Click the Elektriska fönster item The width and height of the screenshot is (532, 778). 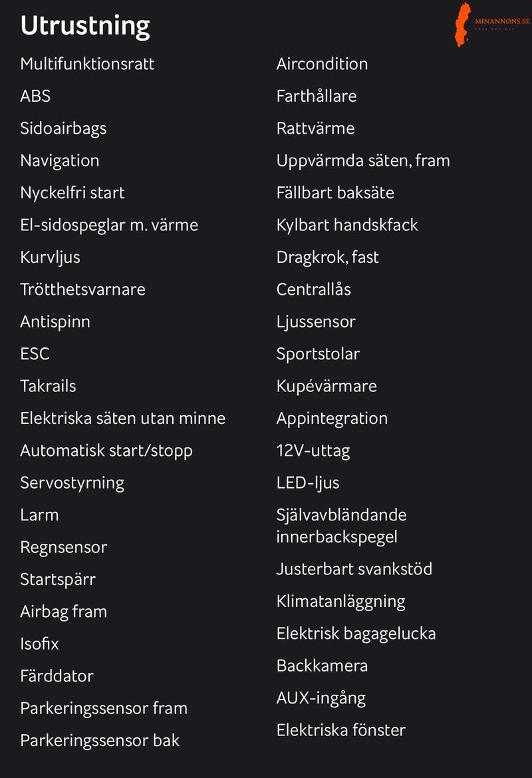coord(340,730)
